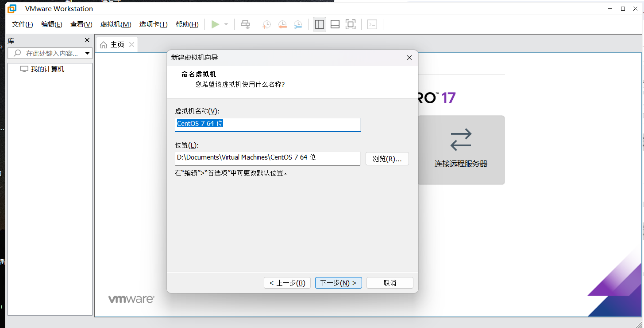Open the 帮助(H) menu

click(x=187, y=24)
